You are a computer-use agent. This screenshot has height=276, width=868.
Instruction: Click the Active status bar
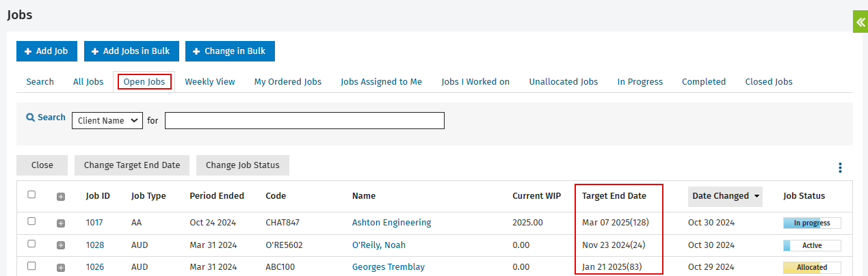tap(812, 245)
